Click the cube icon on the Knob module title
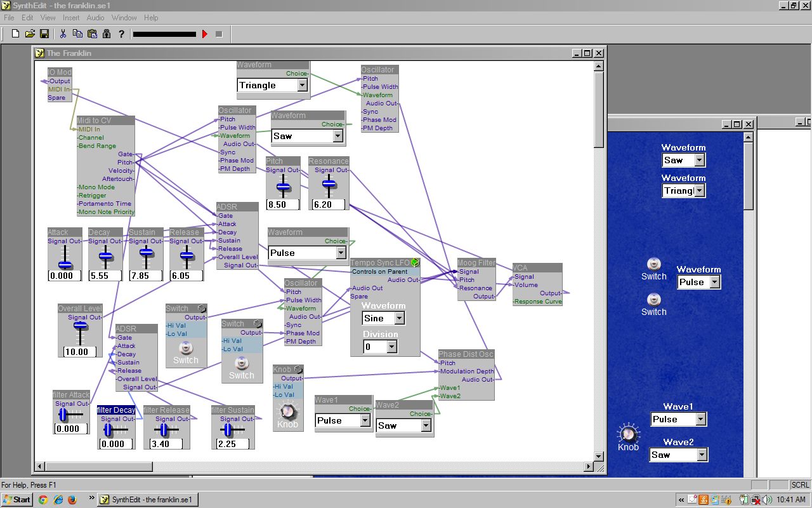Screen dimensions: 812x508 coord(298,369)
